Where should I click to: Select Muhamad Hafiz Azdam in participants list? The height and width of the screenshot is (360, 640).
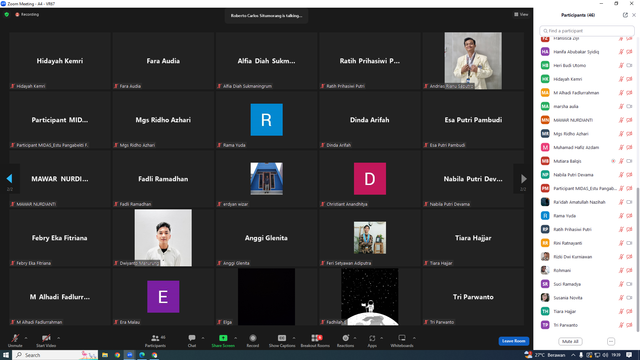pos(587,147)
